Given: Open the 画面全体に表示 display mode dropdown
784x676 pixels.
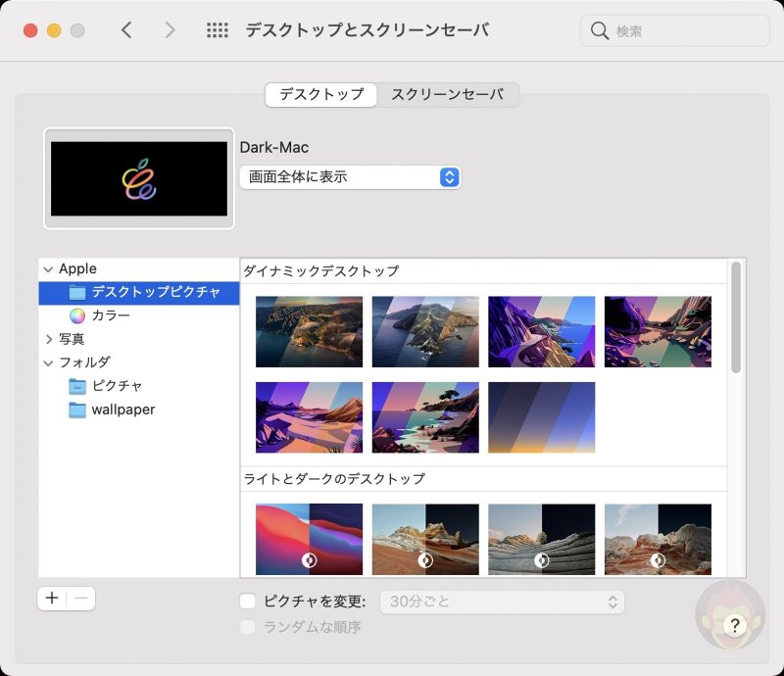Looking at the screenshot, I should coord(350,177).
